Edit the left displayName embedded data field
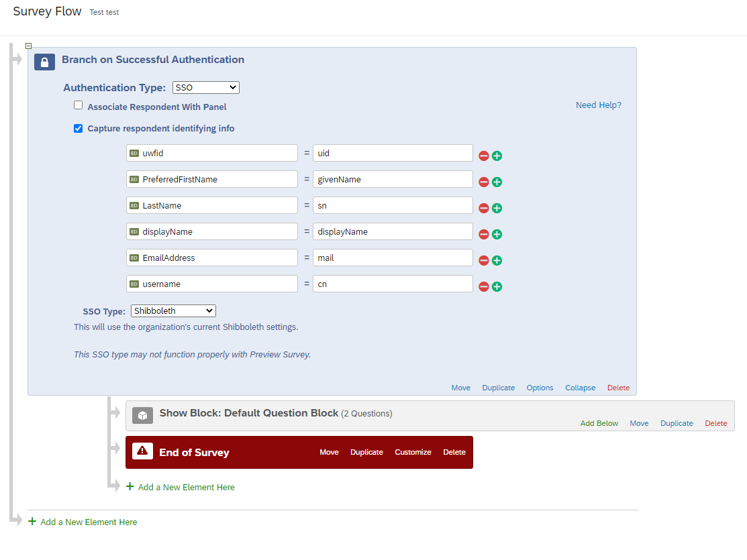The image size is (747, 560). [212, 232]
